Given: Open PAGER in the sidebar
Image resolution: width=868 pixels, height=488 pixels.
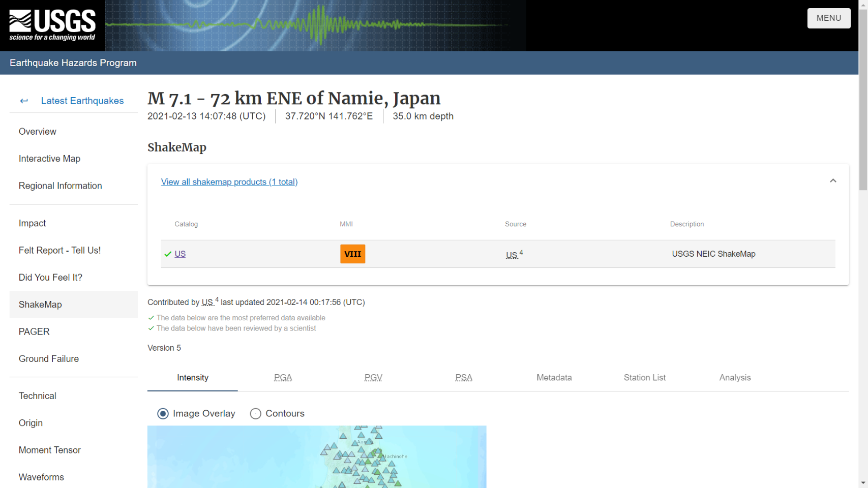Looking at the screenshot, I should [34, 332].
